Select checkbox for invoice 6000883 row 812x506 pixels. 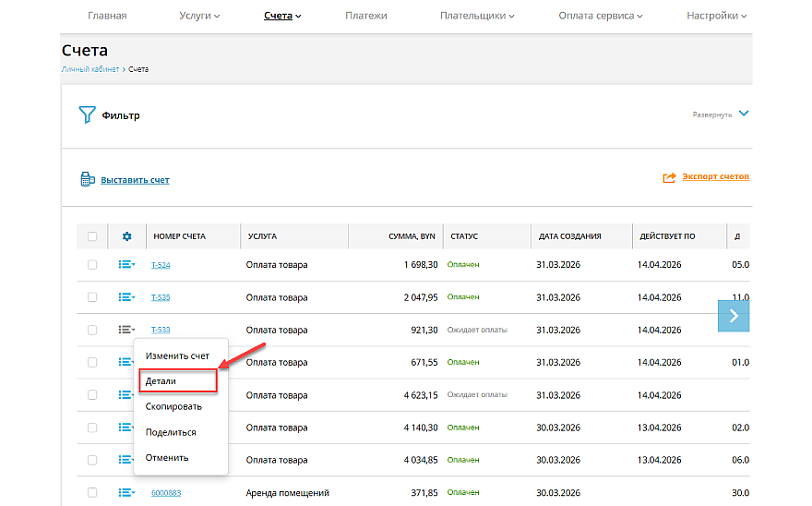click(x=92, y=493)
